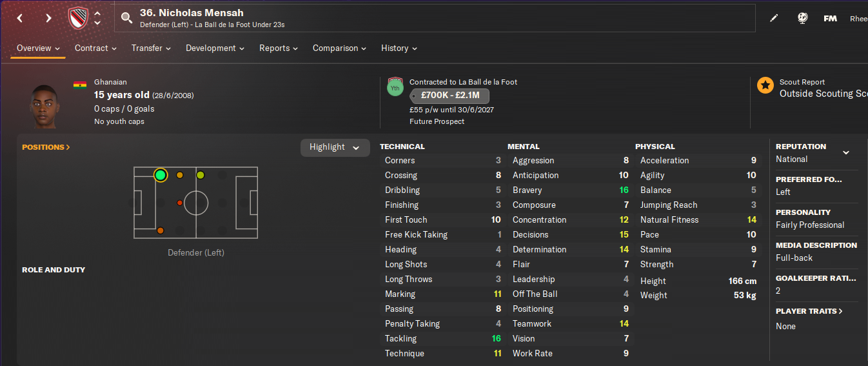Image resolution: width=868 pixels, height=366 pixels.
Task: Click the Scout Report star icon
Action: point(765,85)
